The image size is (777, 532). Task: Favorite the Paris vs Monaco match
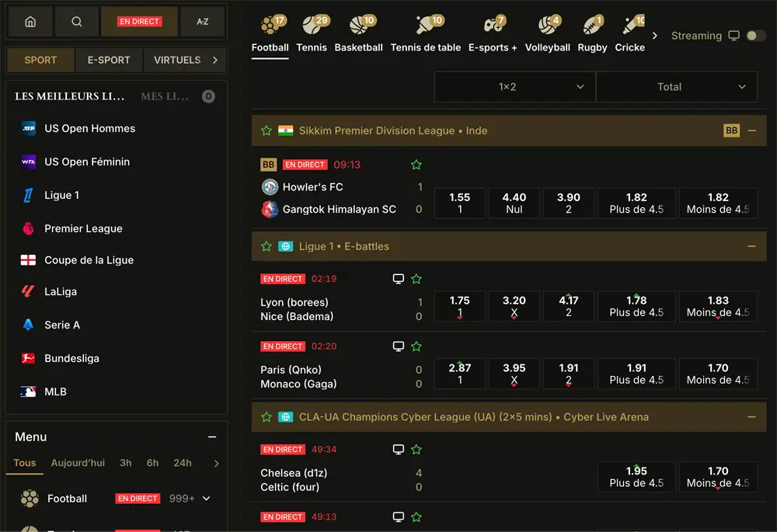416,346
